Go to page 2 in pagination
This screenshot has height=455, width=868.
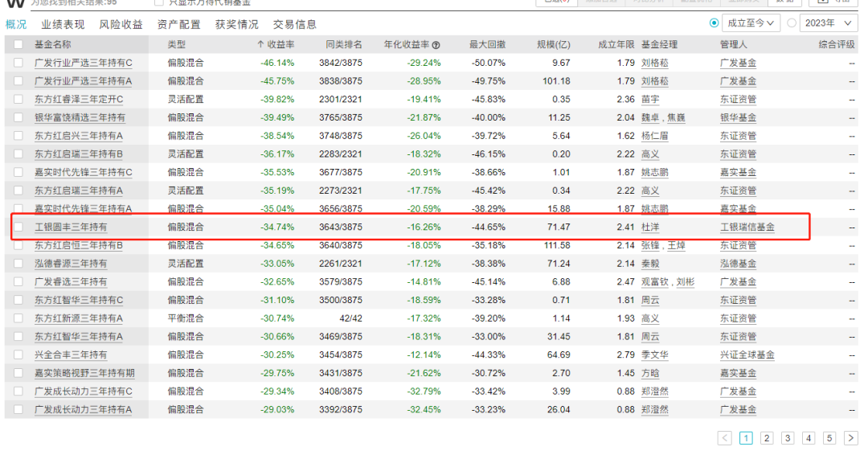(x=767, y=438)
